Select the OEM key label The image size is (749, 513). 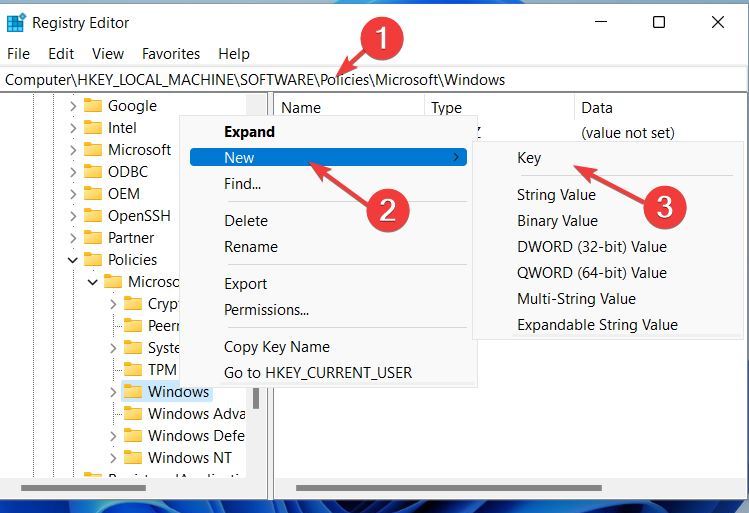click(x=124, y=193)
